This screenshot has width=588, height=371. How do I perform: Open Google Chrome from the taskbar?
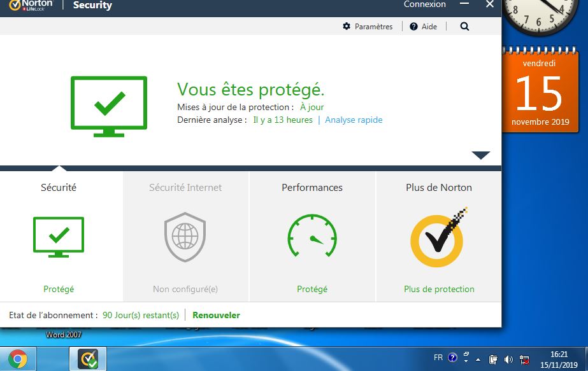pyautogui.click(x=18, y=359)
